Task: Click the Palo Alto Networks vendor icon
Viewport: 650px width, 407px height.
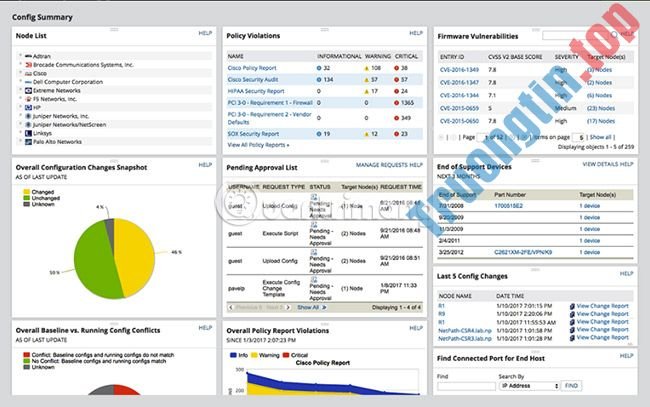Action: (x=29, y=141)
